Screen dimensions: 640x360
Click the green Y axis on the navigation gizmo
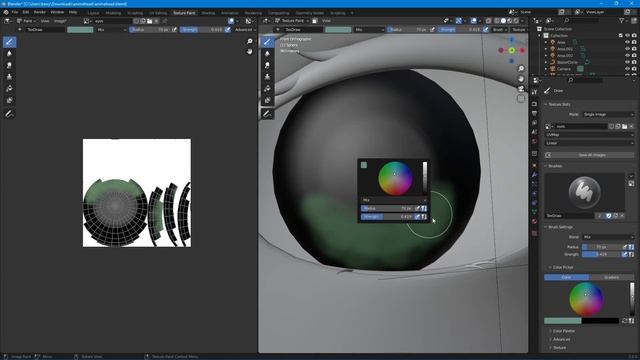511,50
